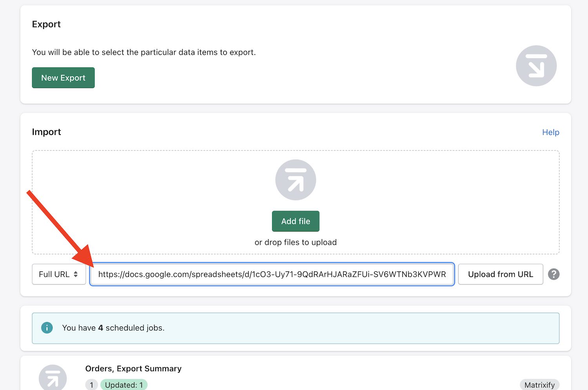Click the Upload from URL button

(x=500, y=274)
